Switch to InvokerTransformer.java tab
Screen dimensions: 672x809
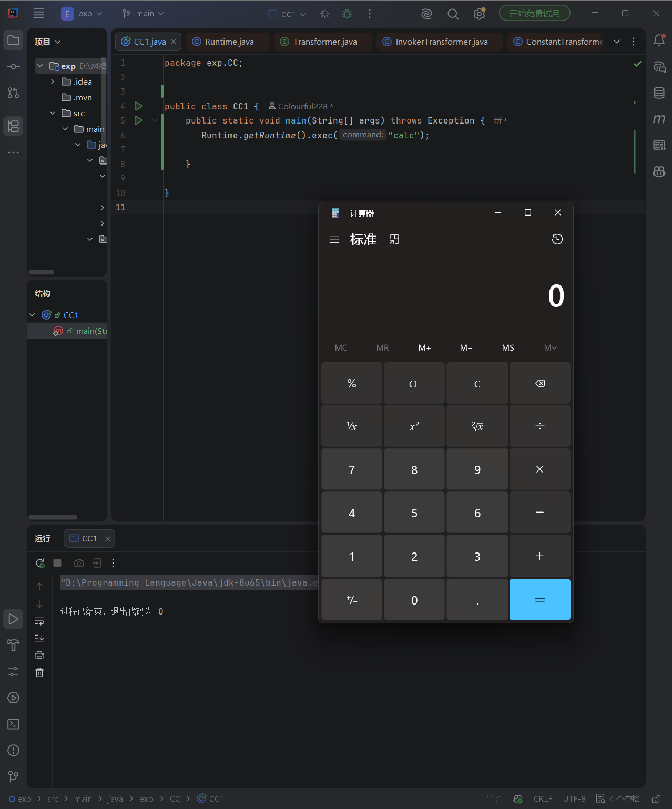[441, 42]
